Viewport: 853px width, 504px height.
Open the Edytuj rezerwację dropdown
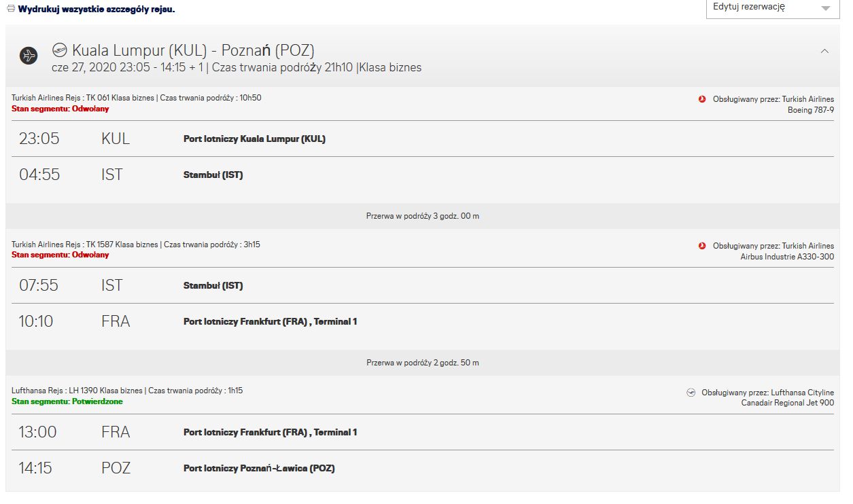[x=772, y=8]
